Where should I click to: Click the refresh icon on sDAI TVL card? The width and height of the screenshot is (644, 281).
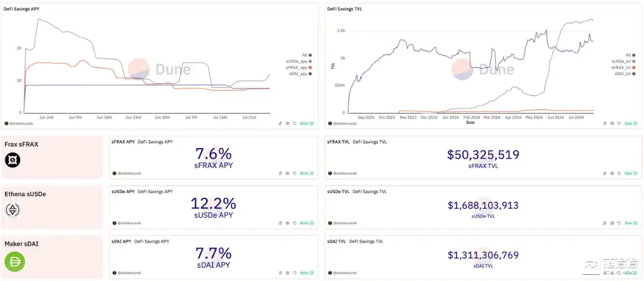[620, 274]
